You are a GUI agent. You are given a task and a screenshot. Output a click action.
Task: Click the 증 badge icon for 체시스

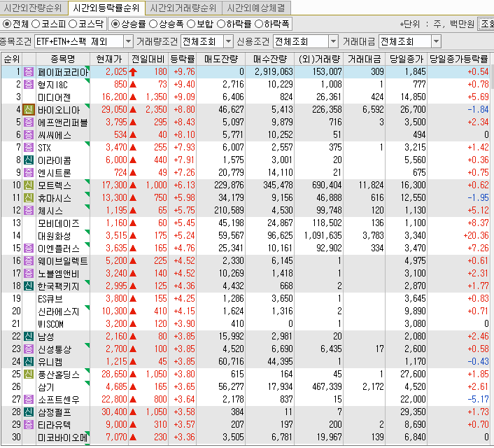tap(29, 211)
